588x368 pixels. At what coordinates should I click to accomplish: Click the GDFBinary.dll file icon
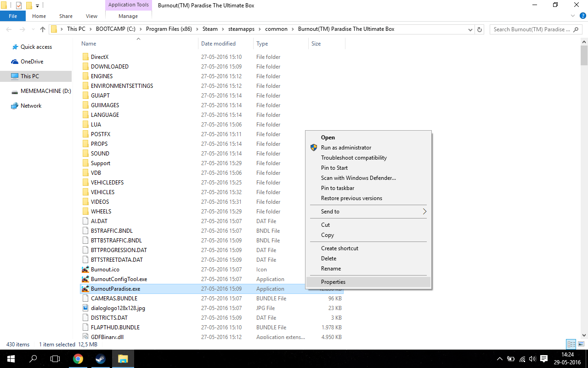pos(85,337)
